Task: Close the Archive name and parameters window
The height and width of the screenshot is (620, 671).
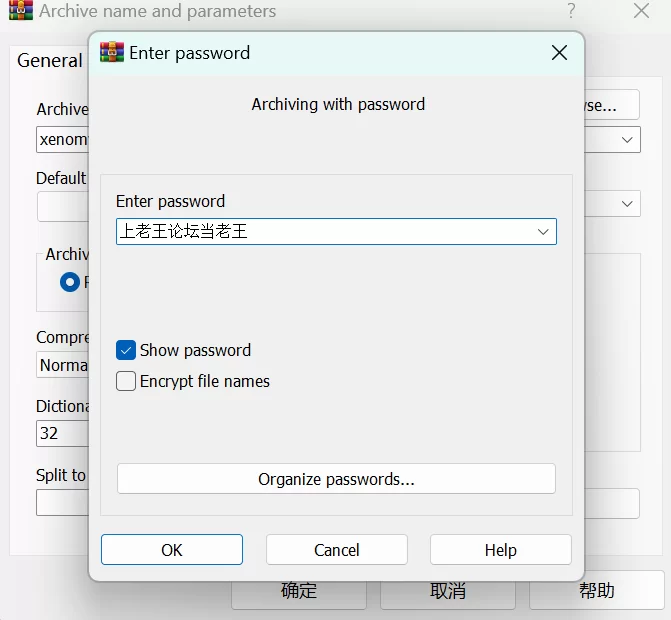Action: (641, 12)
